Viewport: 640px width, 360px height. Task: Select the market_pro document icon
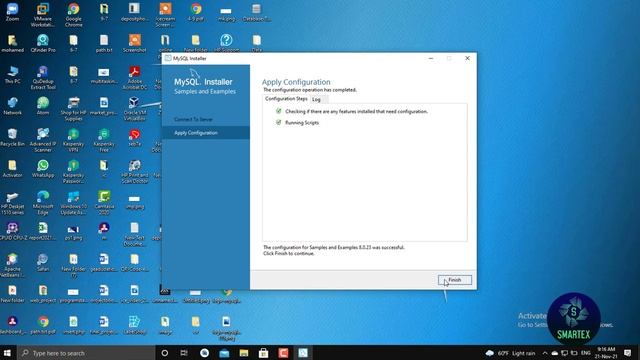click(x=104, y=106)
